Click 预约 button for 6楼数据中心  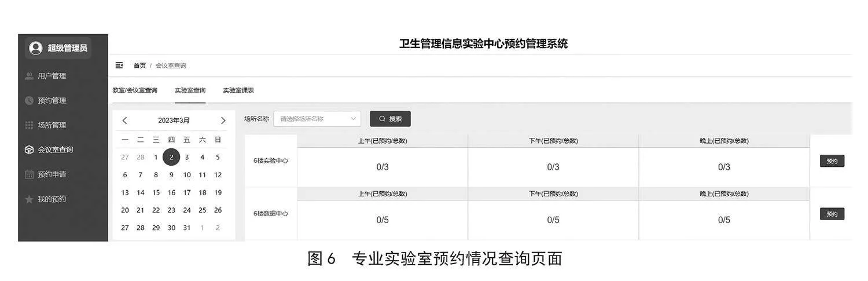pos(832,214)
